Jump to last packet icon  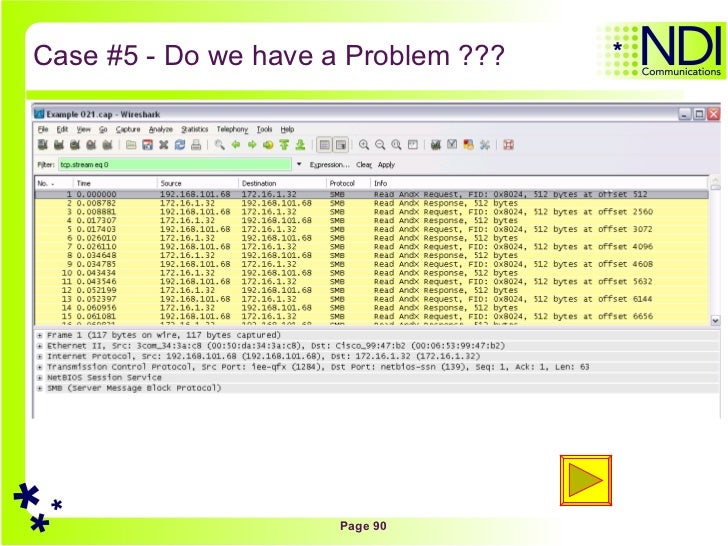click(x=300, y=145)
